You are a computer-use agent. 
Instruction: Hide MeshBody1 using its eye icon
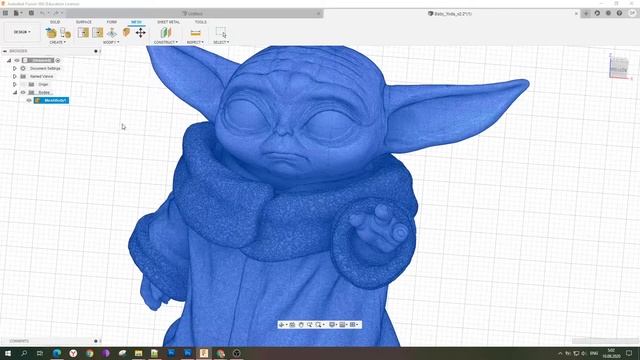coord(29,100)
